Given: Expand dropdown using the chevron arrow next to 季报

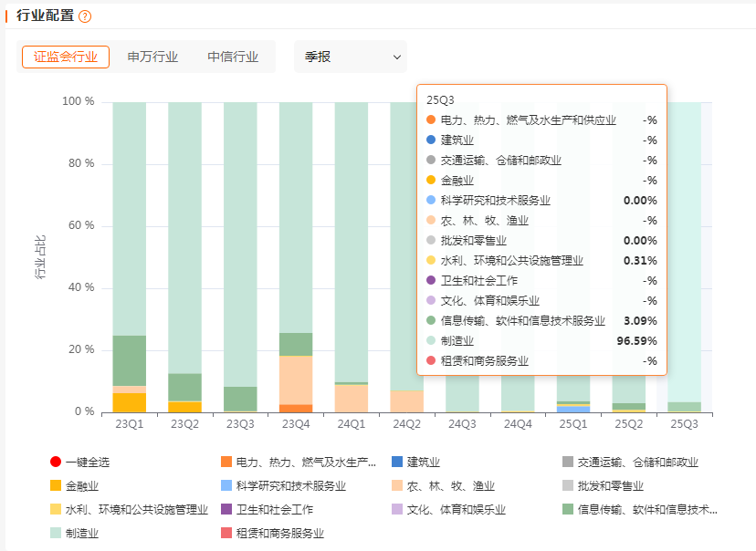Looking at the screenshot, I should coord(396,57).
